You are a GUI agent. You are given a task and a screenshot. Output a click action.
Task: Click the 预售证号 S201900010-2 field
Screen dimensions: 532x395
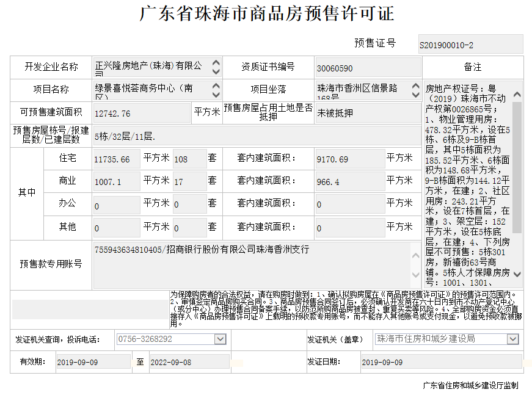point(470,45)
